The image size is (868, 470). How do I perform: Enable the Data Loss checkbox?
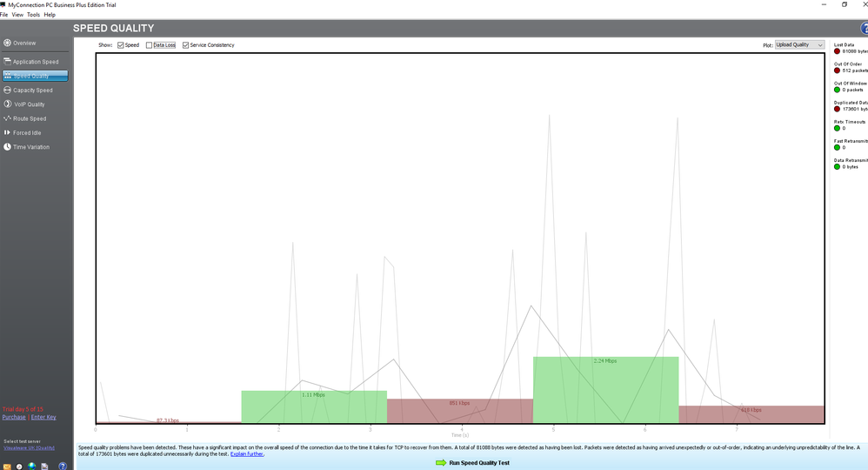[x=149, y=45]
